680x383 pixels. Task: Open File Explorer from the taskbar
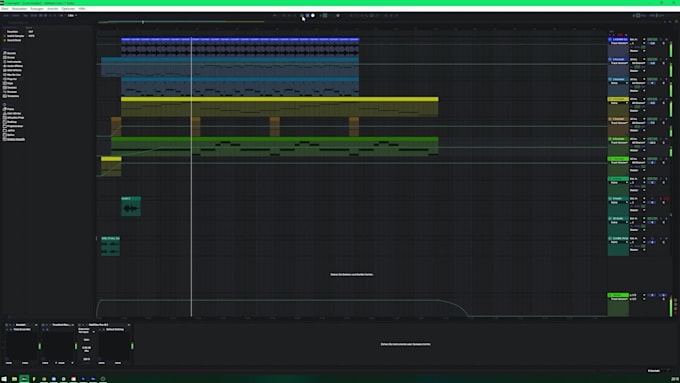click(14, 379)
